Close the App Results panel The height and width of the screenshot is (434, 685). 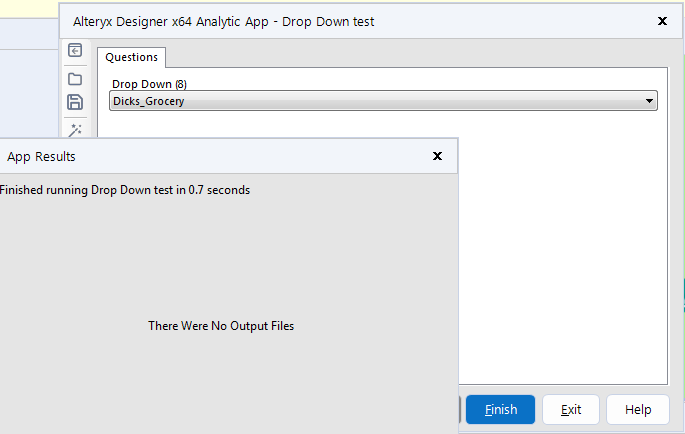pos(437,156)
